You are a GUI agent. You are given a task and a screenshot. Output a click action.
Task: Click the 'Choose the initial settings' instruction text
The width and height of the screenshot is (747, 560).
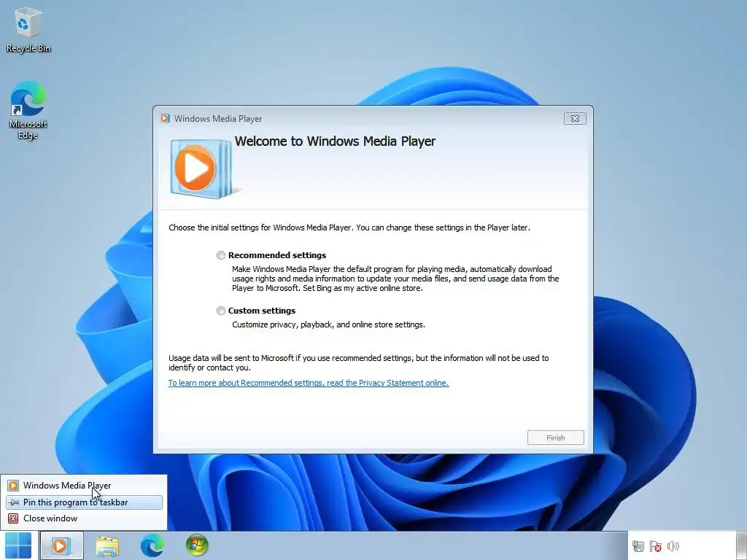(349, 227)
